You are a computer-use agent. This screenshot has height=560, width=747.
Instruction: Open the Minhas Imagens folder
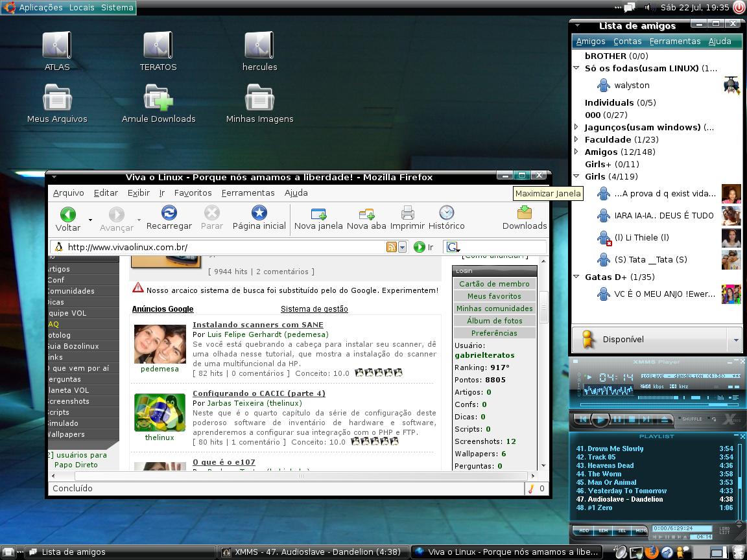(259, 97)
